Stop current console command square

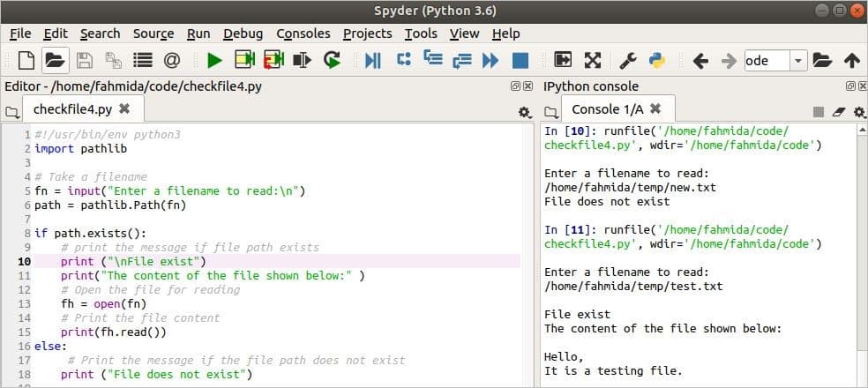tap(819, 112)
